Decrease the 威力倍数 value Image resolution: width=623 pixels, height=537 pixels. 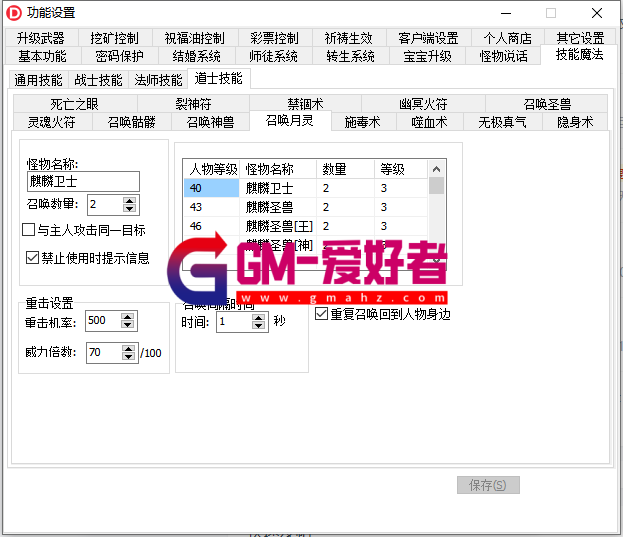[127, 357]
